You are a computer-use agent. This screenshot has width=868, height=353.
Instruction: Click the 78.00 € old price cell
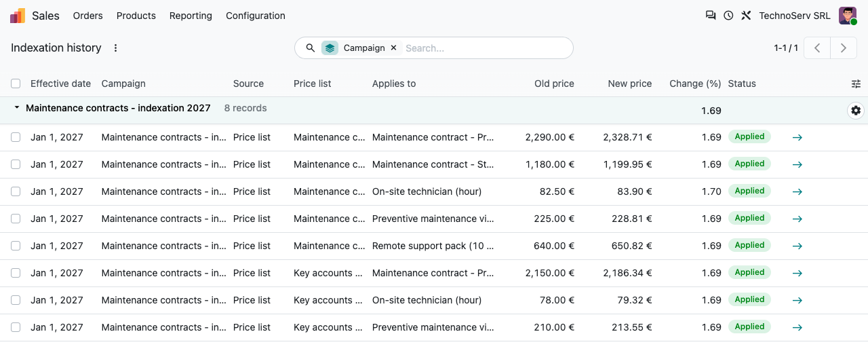tap(557, 300)
